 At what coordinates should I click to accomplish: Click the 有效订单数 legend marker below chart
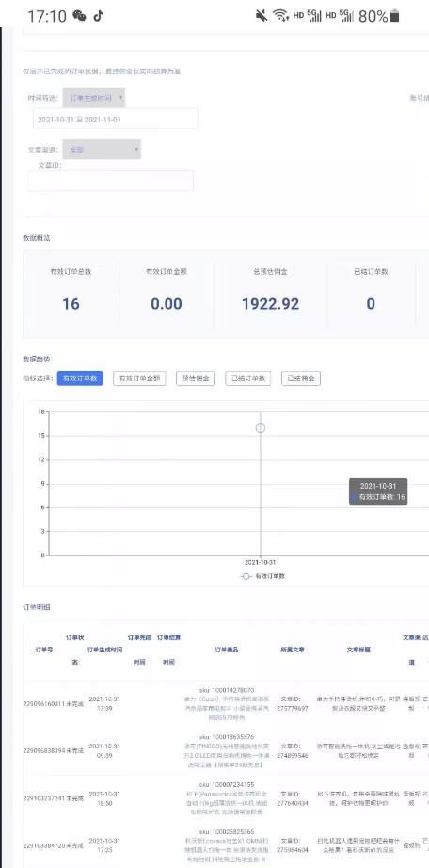246,576
